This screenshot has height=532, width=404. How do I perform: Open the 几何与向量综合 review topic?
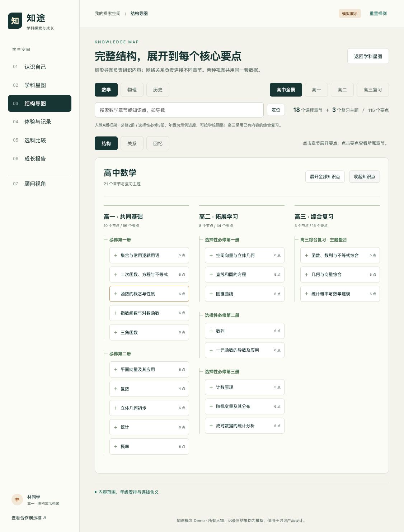point(340,275)
